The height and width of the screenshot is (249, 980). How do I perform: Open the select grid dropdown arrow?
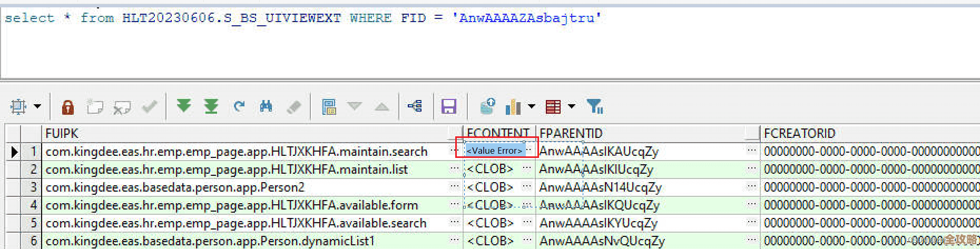(37, 107)
